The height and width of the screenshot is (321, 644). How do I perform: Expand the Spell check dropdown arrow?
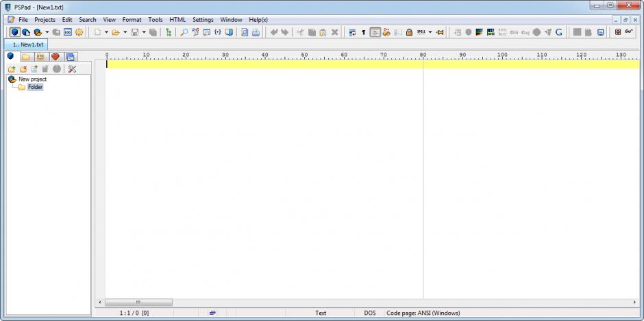click(430, 32)
